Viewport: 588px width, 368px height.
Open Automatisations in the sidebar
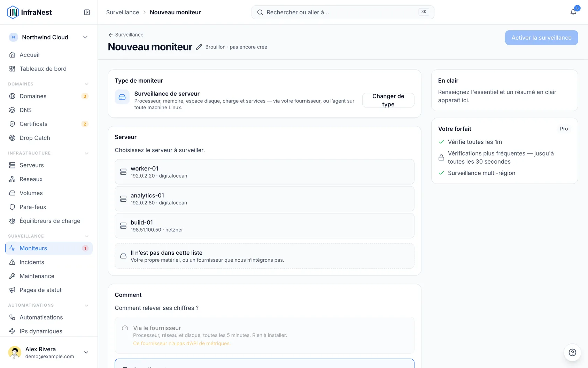tap(49, 317)
